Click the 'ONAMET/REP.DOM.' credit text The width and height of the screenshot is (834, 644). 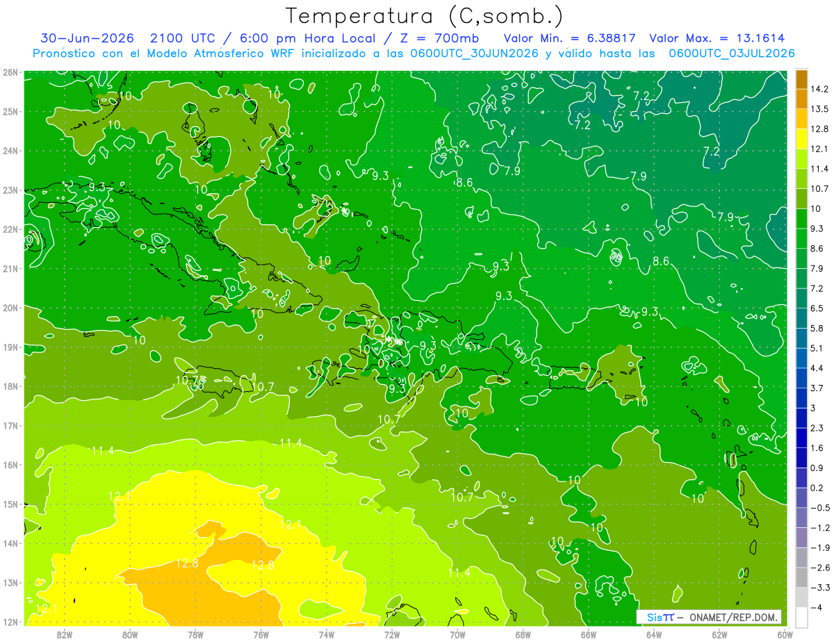tap(733, 617)
